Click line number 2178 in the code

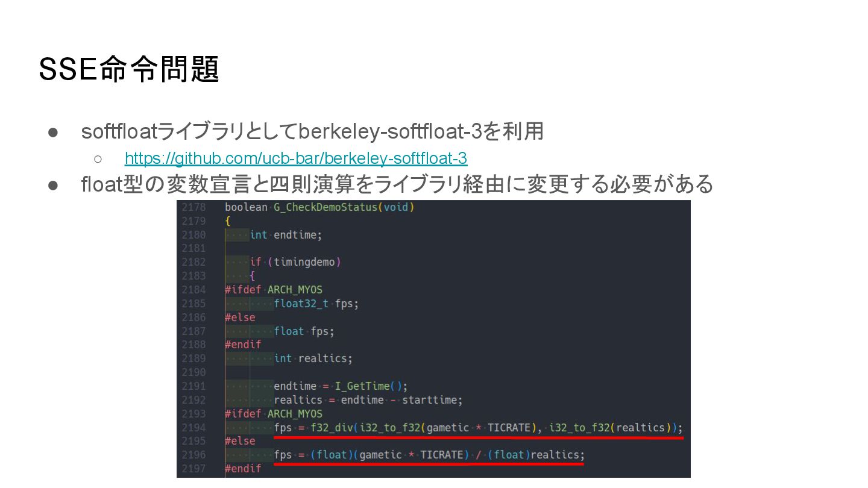(193, 207)
